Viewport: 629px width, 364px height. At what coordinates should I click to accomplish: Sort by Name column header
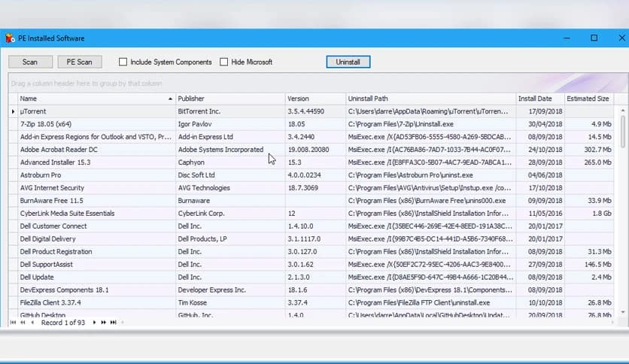96,99
